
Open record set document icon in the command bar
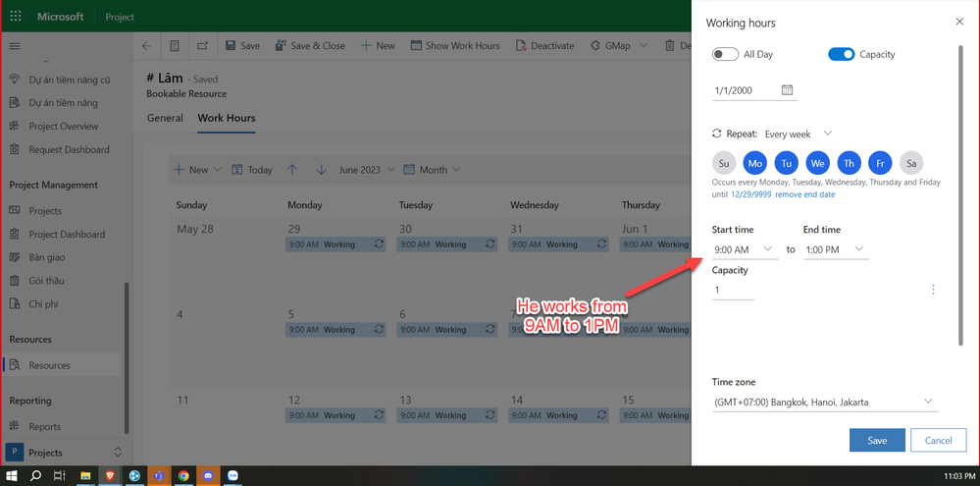pos(175,46)
